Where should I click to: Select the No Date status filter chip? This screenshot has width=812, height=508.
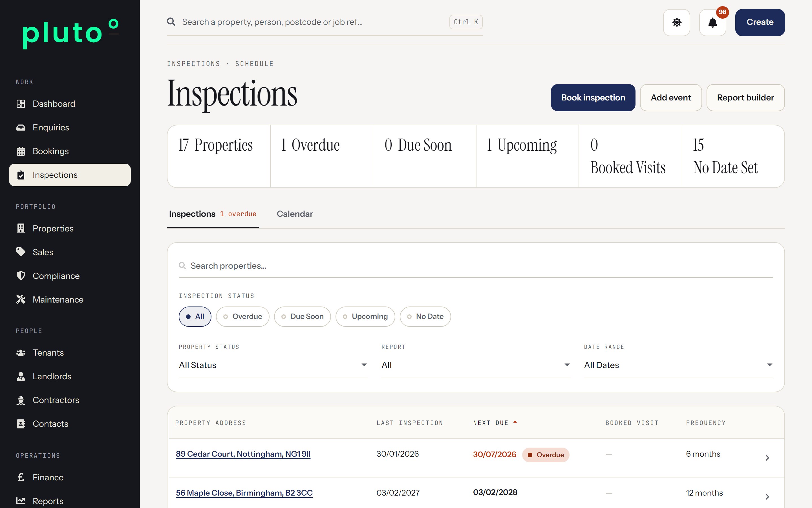(425, 316)
